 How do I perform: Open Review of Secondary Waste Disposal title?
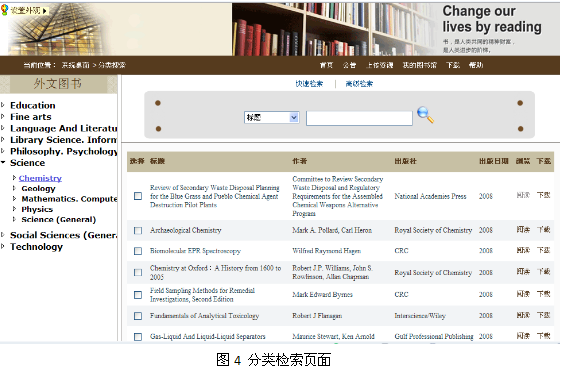pos(215,196)
